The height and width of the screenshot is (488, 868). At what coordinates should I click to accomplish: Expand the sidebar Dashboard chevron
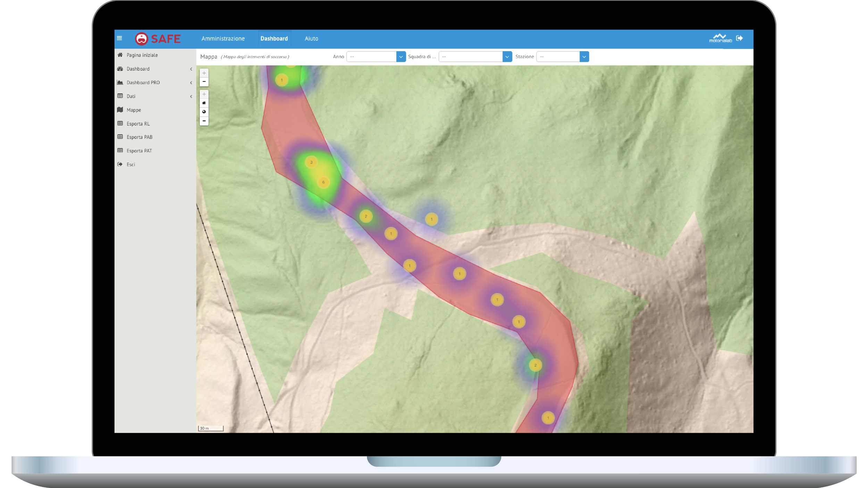(x=191, y=69)
